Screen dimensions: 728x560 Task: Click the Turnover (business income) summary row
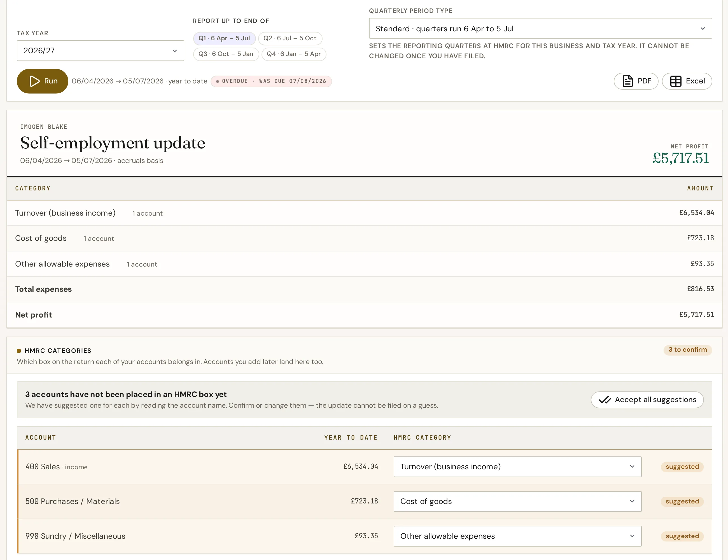coord(364,213)
